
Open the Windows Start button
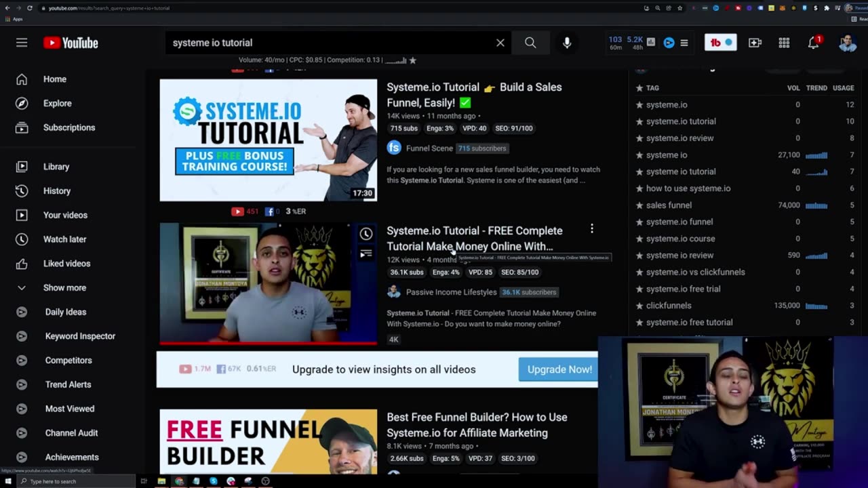7,481
